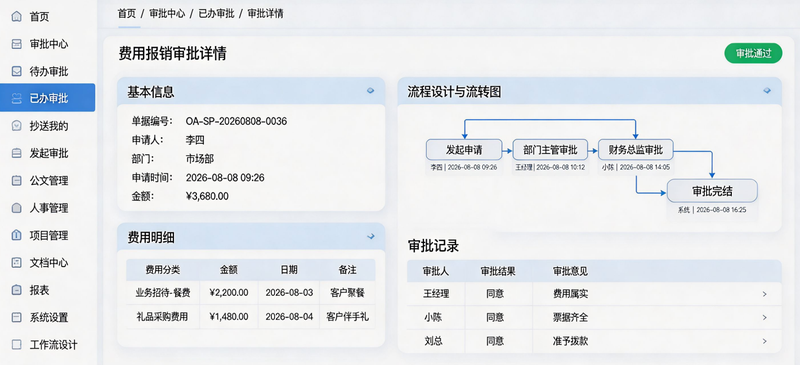Click the 抄送我的 sidebar icon

pos(16,126)
